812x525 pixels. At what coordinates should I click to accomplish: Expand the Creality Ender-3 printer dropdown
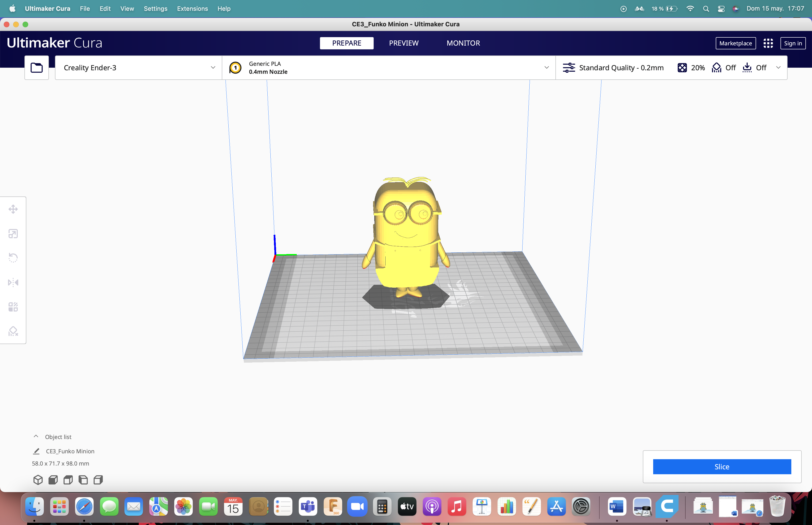tap(138, 67)
